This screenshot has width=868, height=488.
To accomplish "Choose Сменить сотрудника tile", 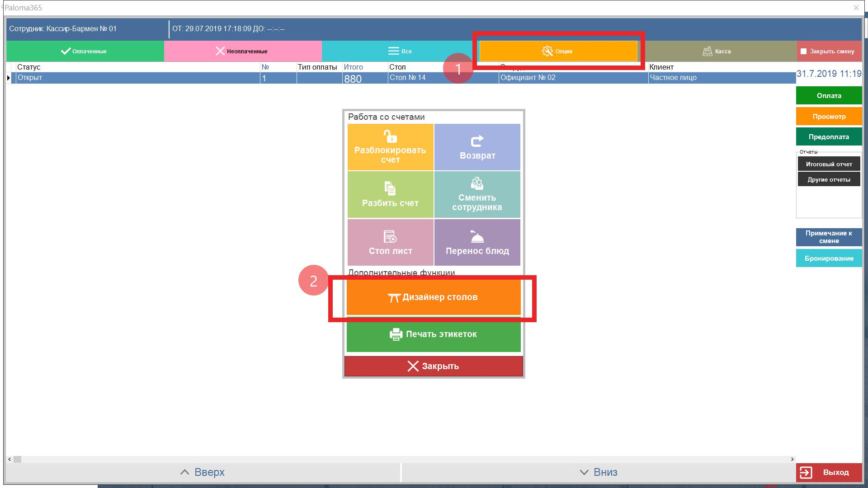I will tap(477, 195).
